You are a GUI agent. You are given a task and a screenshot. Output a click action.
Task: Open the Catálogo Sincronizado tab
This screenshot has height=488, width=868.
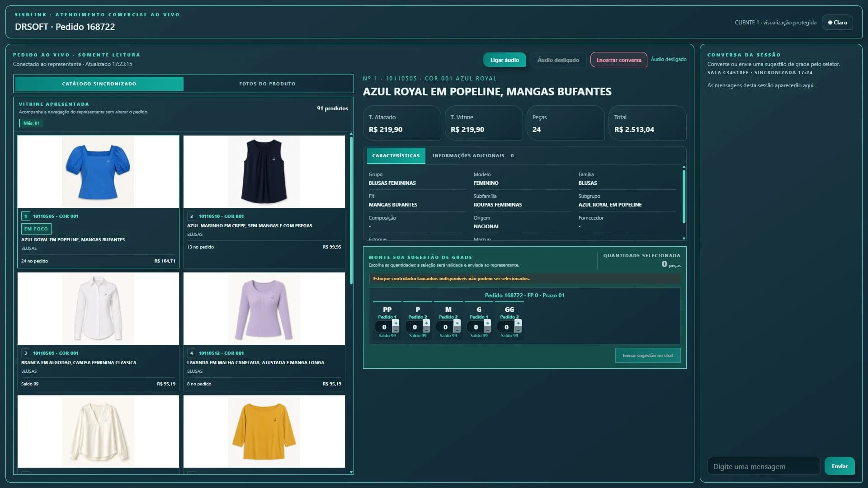(x=99, y=84)
